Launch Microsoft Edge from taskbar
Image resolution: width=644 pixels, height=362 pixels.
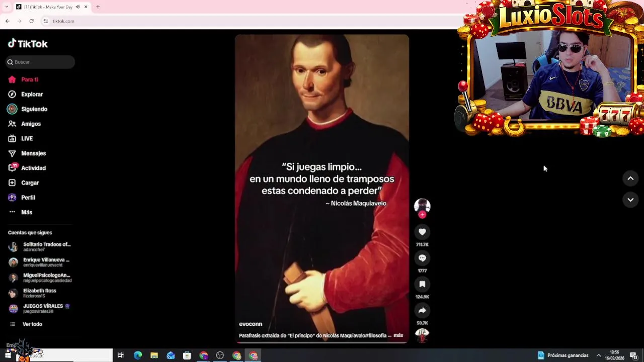click(x=138, y=355)
